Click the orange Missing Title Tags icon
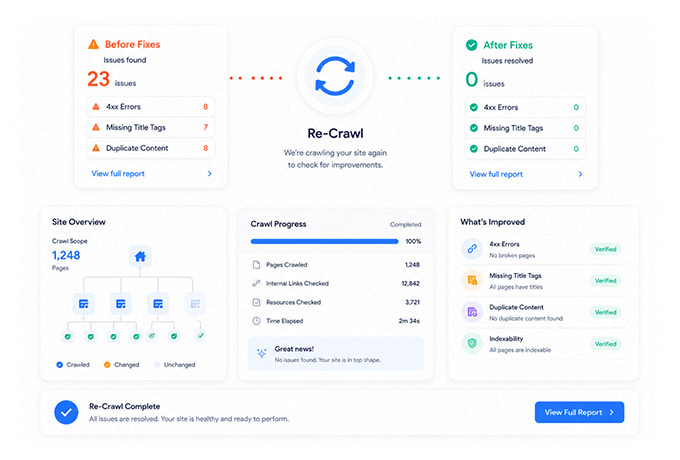Viewport: 680px width, 460px height. point(472,280)
